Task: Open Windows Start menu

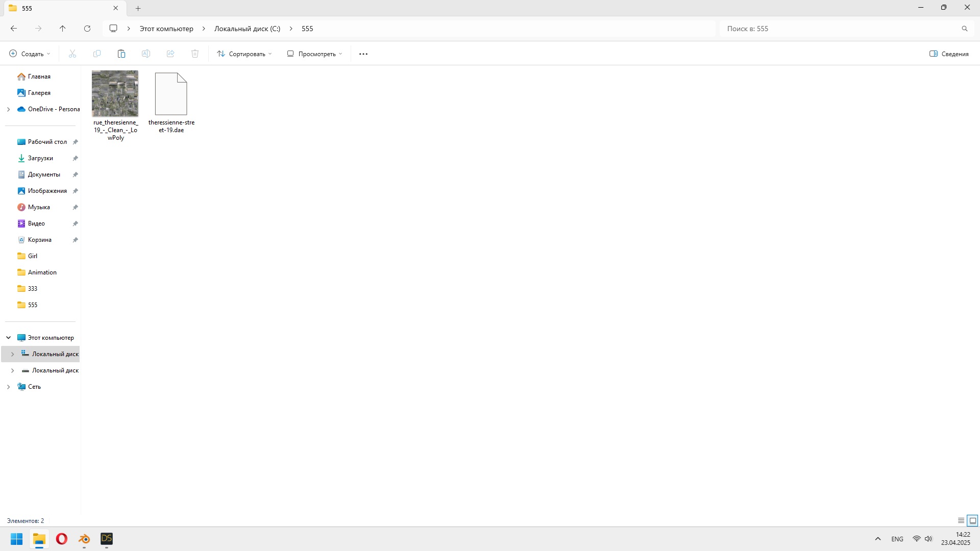Action: tap(17, 539)
